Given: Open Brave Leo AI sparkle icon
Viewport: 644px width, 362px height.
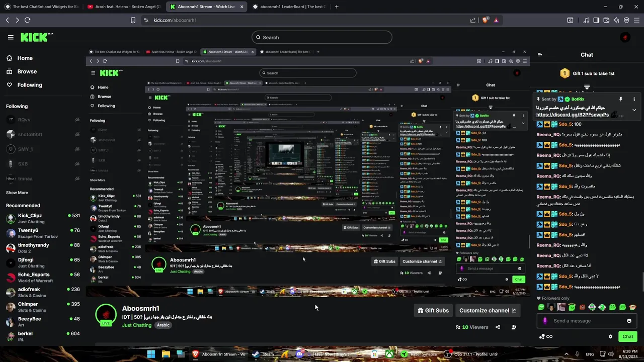Looking at the screenshot, I should click(x=616, y=20).
